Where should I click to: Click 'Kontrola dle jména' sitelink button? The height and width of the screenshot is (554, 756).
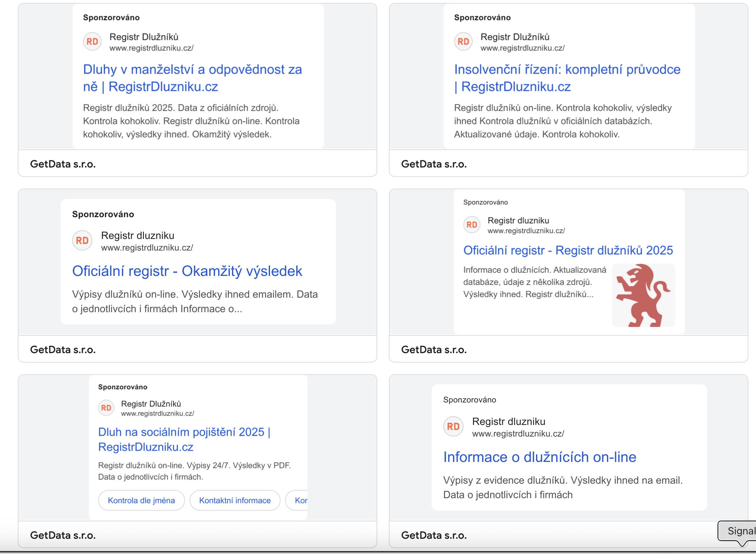click(x=141, y=500)
